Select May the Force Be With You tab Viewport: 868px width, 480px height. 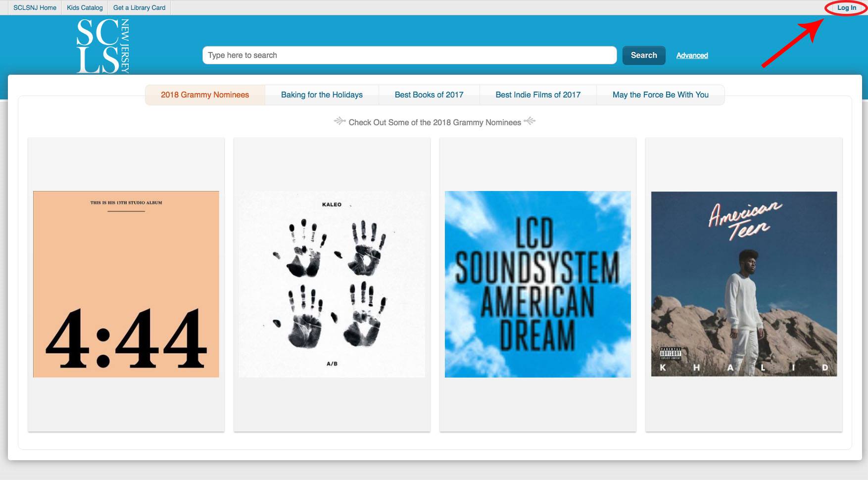[661, 95]
